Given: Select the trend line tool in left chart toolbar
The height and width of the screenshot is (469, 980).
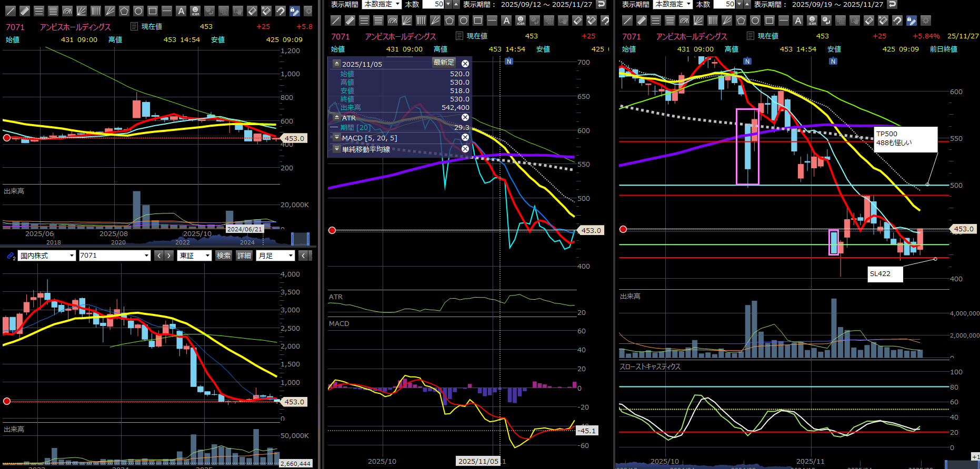Looking at the screenshot, I should click(x=10, y=11).
